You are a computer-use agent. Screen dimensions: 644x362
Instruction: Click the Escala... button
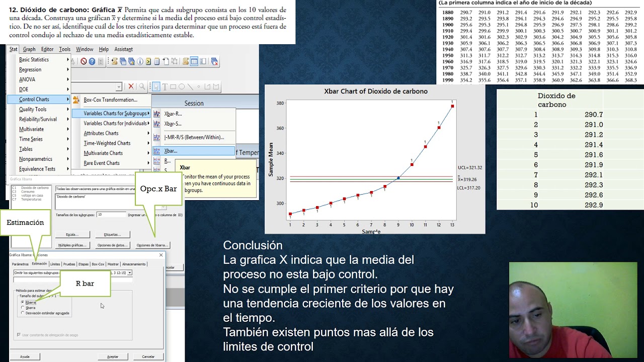(72, 234)
